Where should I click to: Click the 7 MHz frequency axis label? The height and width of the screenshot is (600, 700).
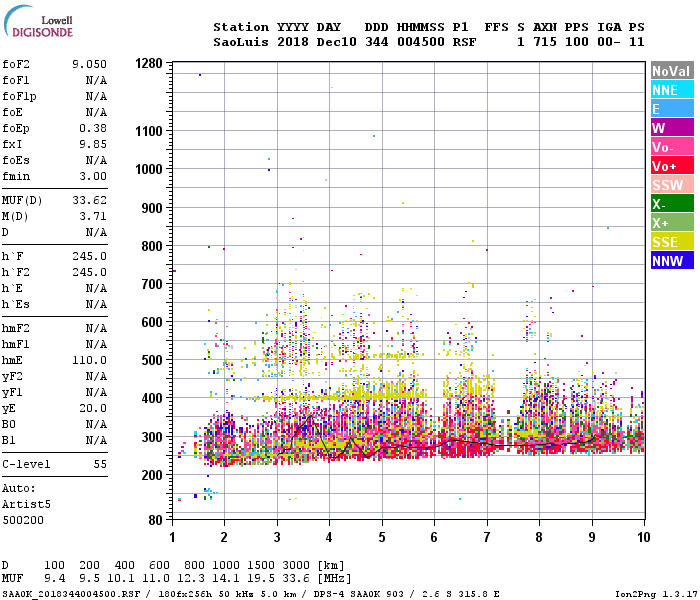point(487,537)
